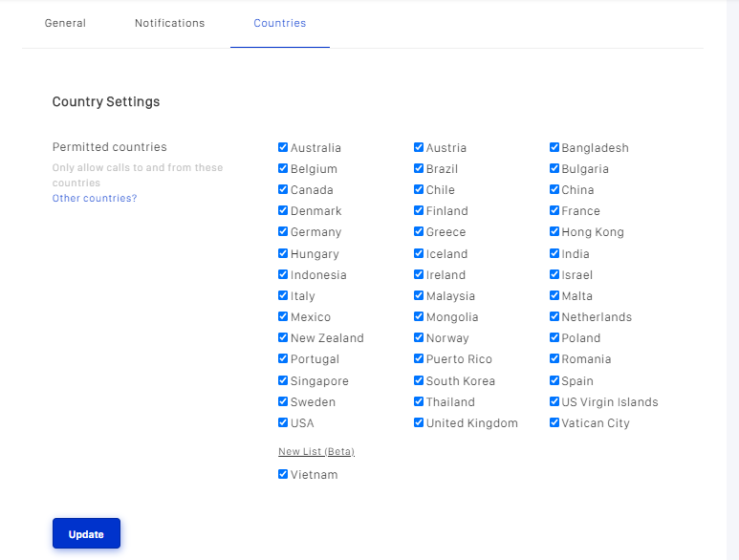Viewport: 739px width, 560px height.
Task: Toggle the Canada checkbox
Action: click(x=283, y=189)
